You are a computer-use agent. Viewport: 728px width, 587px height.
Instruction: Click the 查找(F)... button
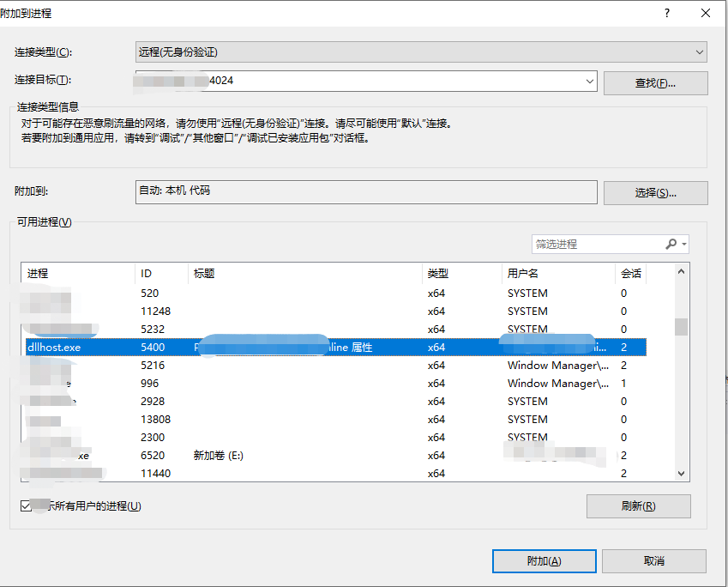click(656, 83)
